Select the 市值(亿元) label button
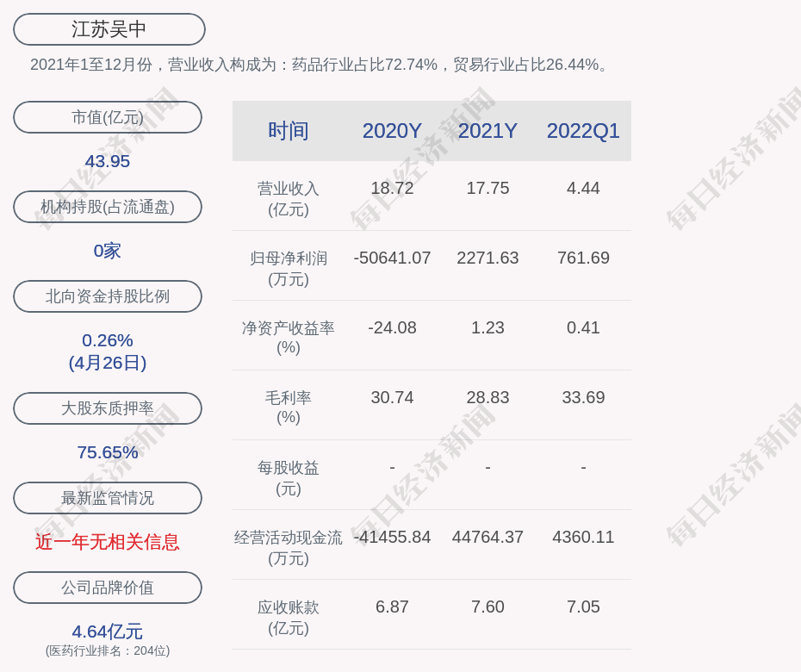Image resolution: width=801 pixels, height=672 pixels. click(x=108, y=117)
